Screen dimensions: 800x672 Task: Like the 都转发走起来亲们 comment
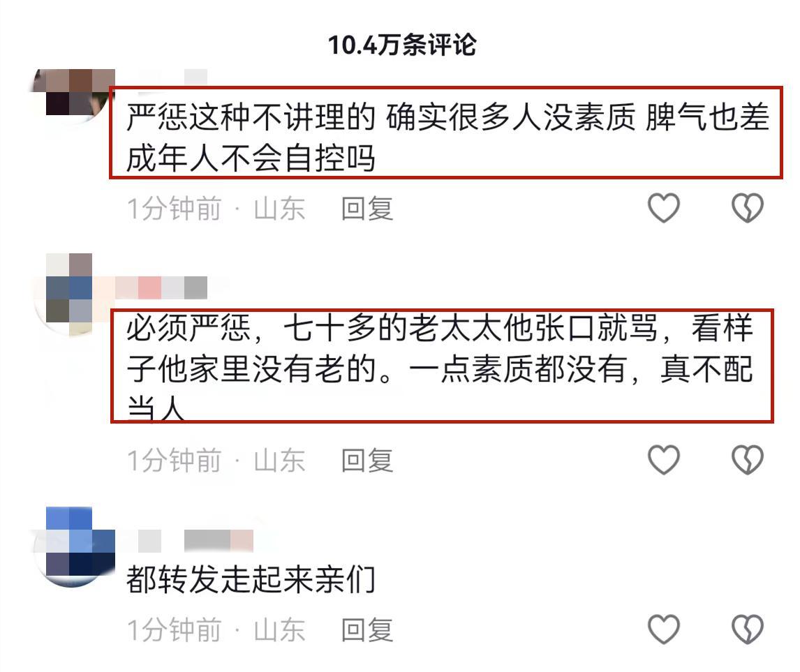(x=663, y=629)
